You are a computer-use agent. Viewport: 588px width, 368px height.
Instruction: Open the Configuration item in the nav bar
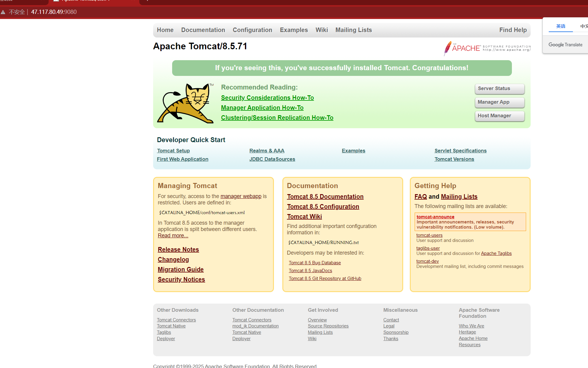(x=252, y=30)
